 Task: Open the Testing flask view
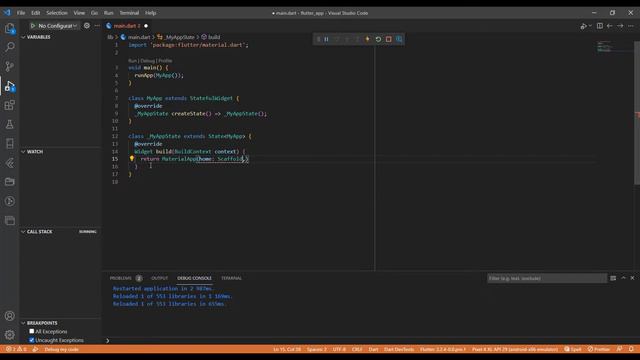(10, 124)
